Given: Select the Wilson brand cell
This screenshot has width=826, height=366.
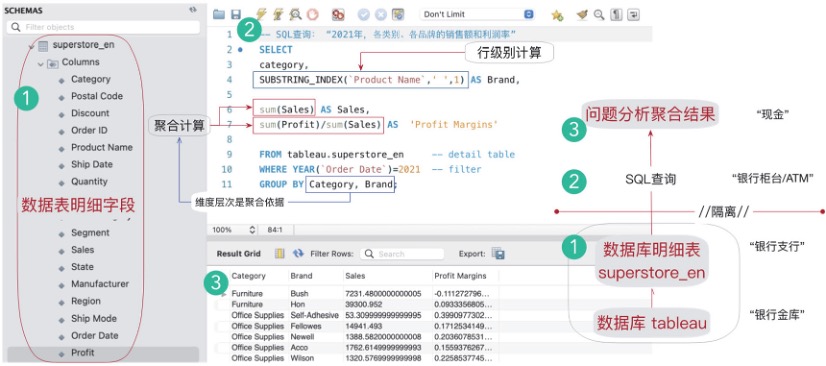Looking at the screenshot, I should [302, 358].
